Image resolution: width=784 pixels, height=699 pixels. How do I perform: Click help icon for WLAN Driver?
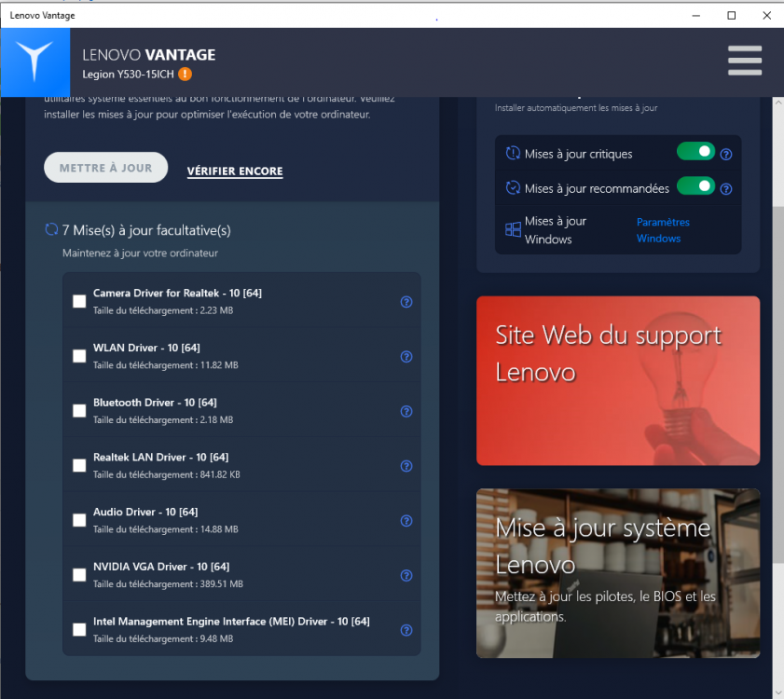coord(406,357)
